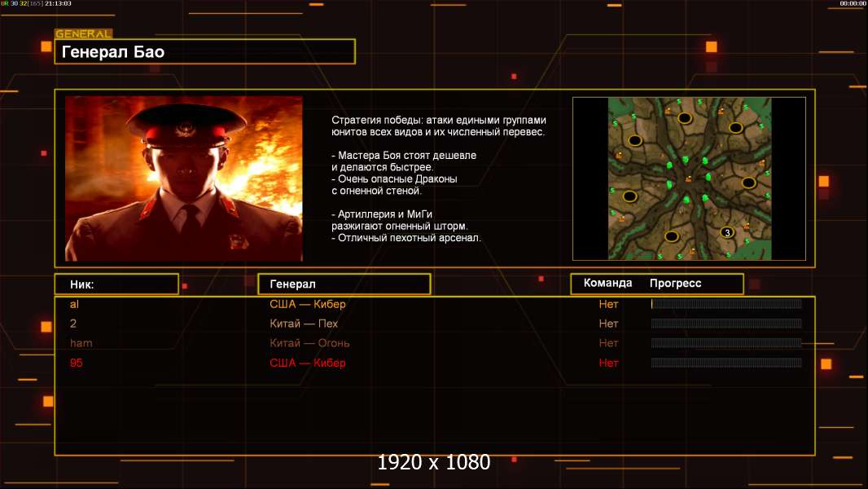The width and height of the screenshot is (868, 489).
Task: Click team value 'Нет' for player 2
Action: point(608,324)
